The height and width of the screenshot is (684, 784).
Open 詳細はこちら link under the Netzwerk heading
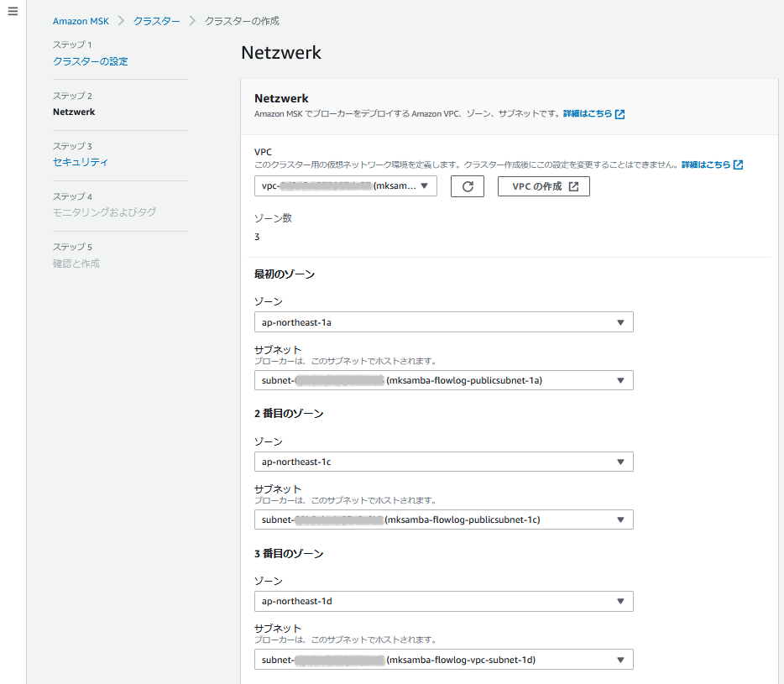coord(588,114)
